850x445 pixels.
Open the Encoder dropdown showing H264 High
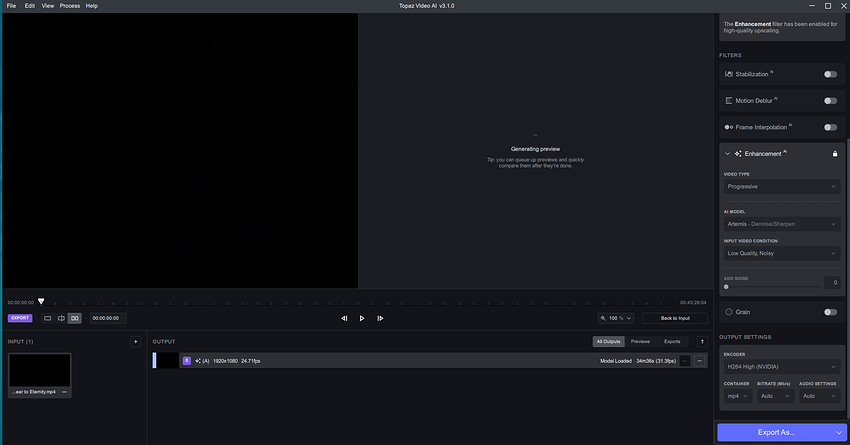point(781,368)
